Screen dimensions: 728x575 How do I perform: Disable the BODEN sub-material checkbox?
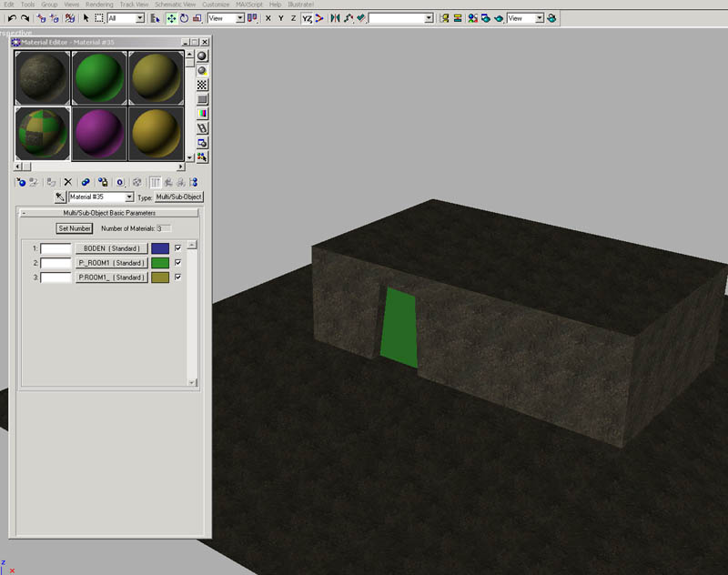(178, 247)
